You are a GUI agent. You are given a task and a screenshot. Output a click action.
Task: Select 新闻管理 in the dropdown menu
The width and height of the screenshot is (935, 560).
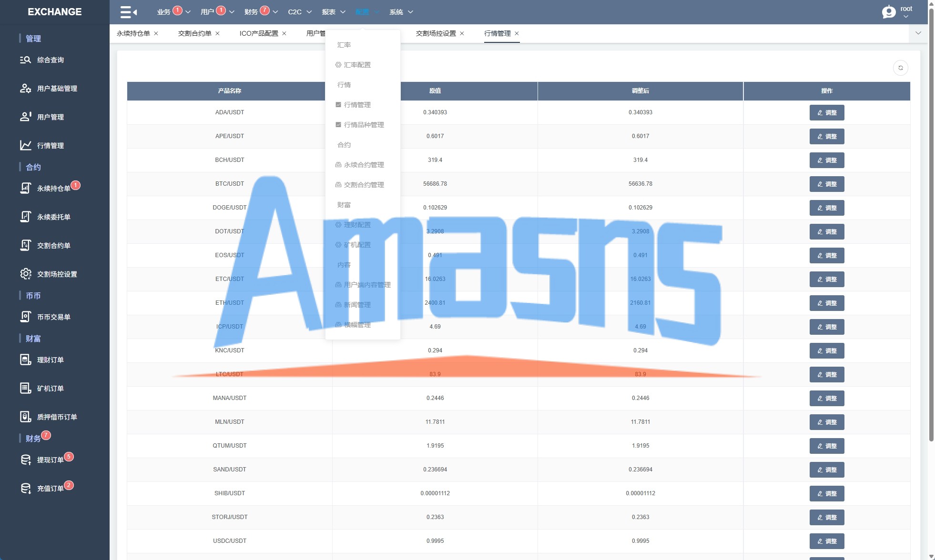click(353, 305)
